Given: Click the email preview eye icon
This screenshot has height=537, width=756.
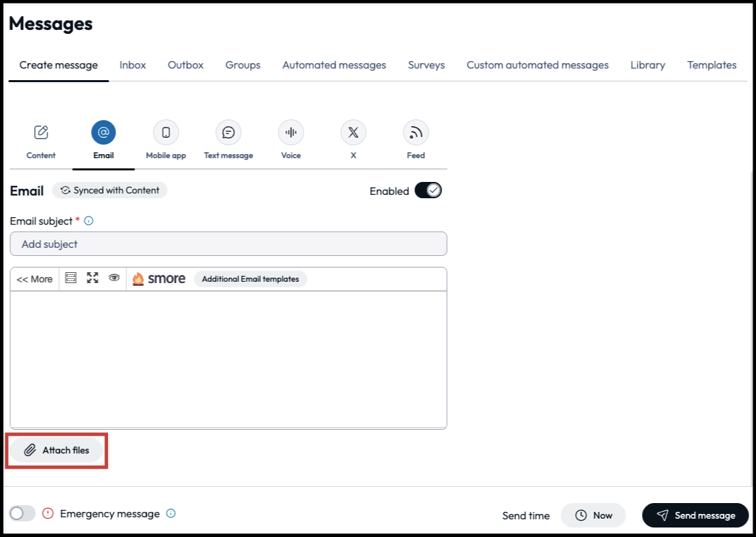Looking at the screenshot, I should tap(113, 278).
